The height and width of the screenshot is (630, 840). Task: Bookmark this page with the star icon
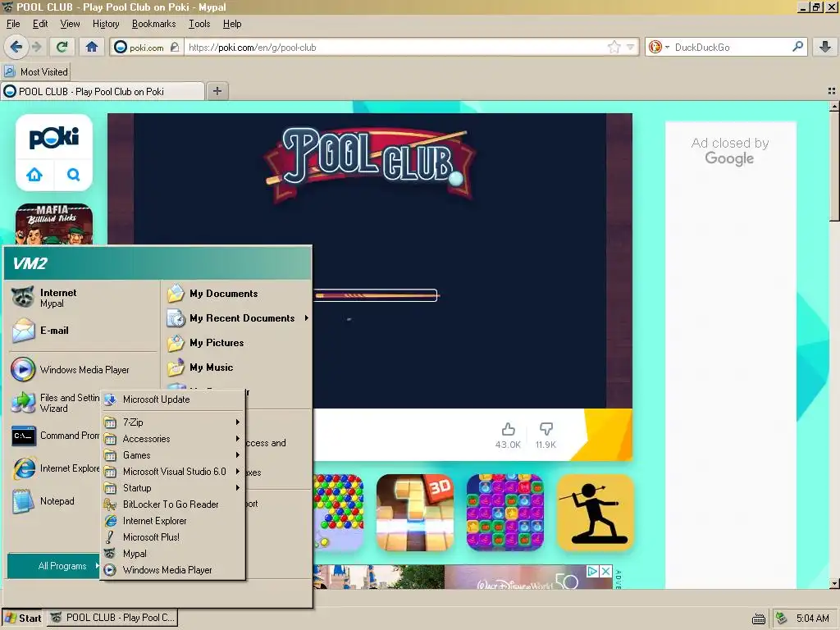(x=614, y=47)
